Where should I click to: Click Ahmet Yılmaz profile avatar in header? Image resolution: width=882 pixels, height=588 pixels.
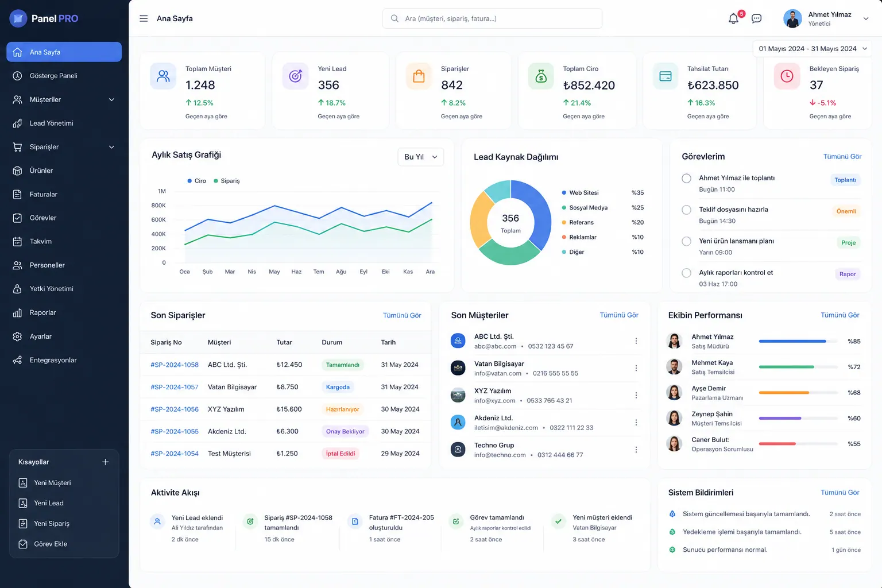pos(792,18)
